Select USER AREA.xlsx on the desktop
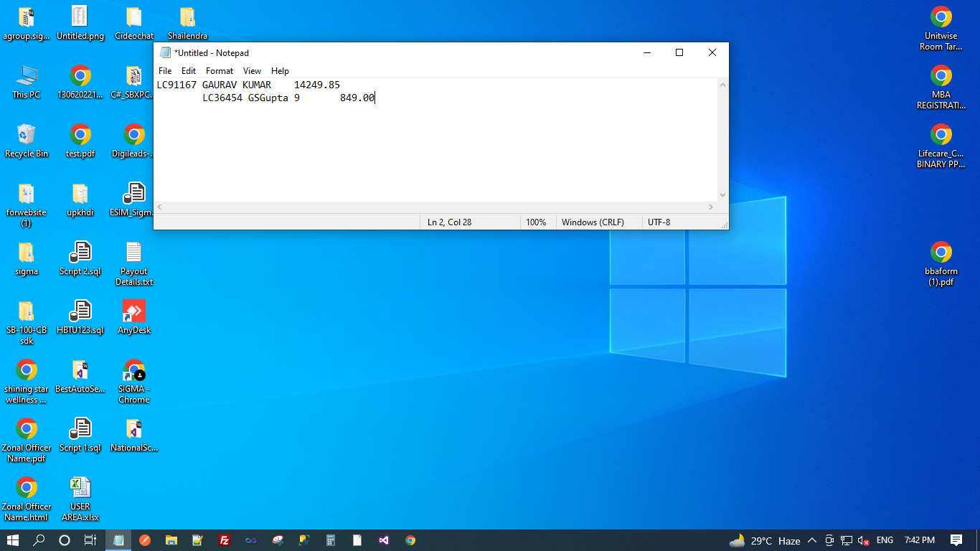The height and width of the screenshot is (551, 980). click(x=80, y=499)
